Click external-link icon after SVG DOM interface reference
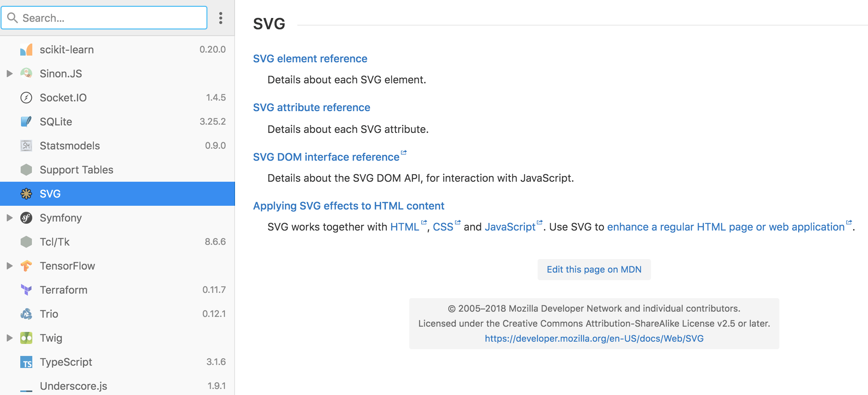Viewport: 868px width, 395px height. [404, 152]
